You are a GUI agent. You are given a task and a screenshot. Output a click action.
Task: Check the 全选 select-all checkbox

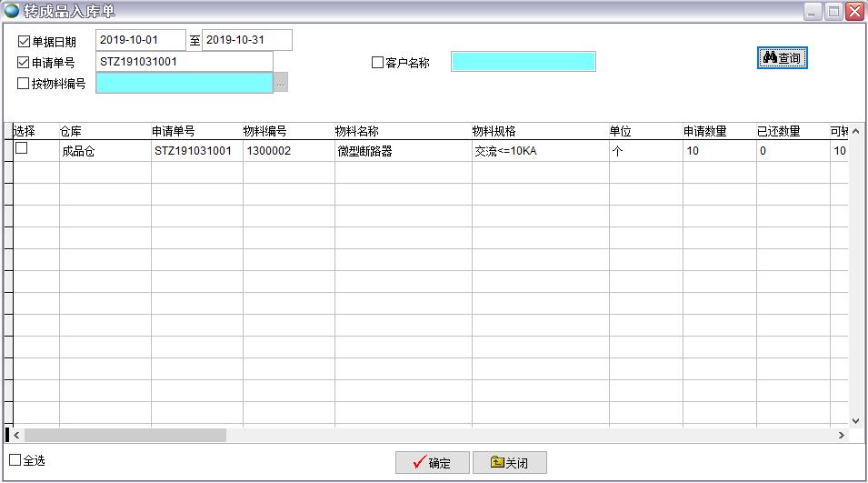coord(15,460)
